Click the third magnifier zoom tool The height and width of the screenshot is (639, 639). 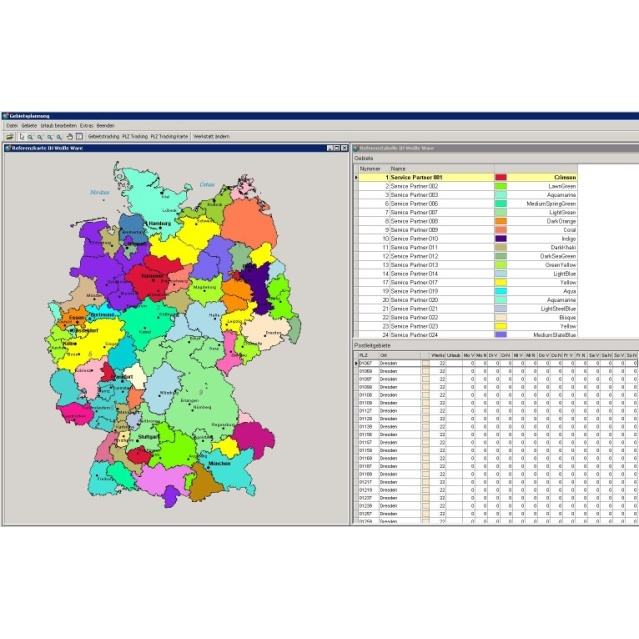click(x=50, y=137)
